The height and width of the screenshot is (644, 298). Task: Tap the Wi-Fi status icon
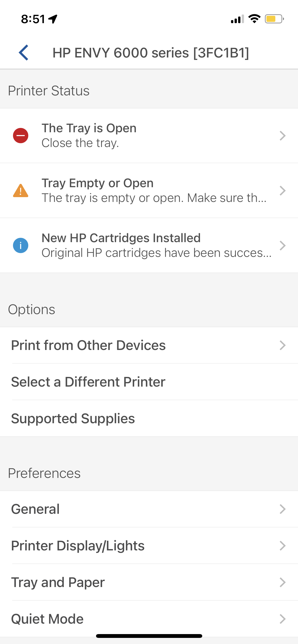(x=254, y=19)
